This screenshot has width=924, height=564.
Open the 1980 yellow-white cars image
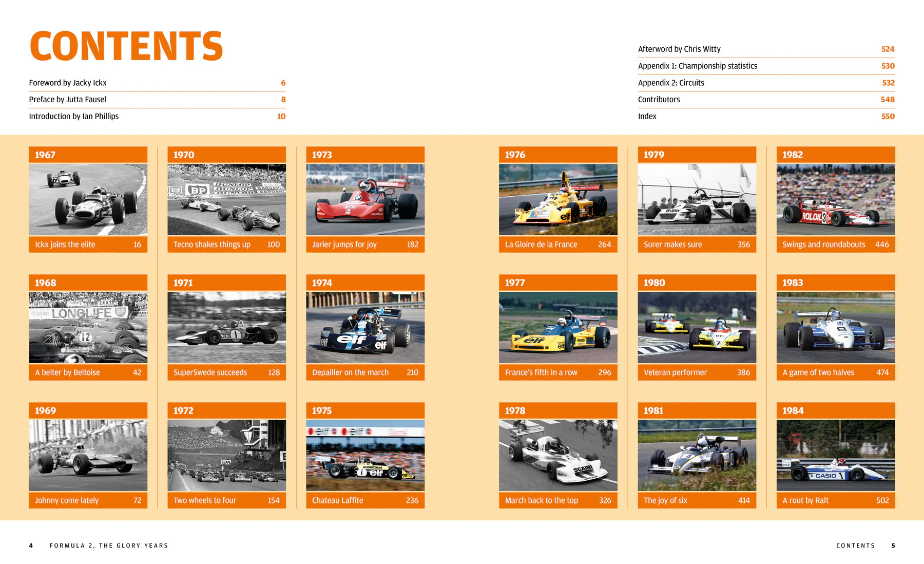pos(697,327)
